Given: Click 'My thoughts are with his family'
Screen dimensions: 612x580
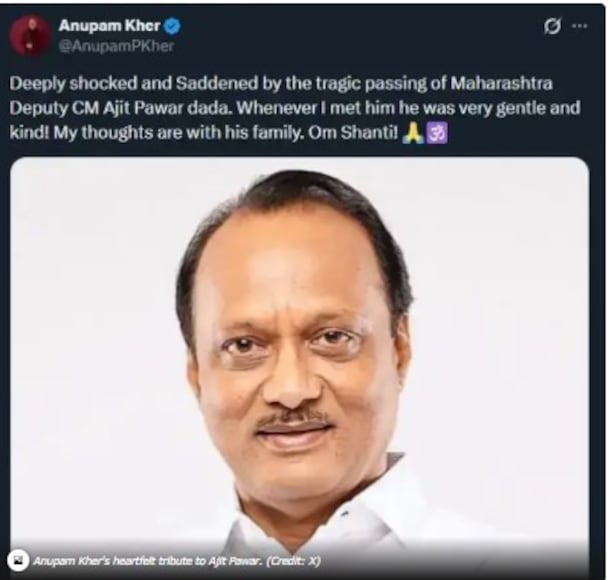Looking at the screenshot, I should tap(177, 133).
